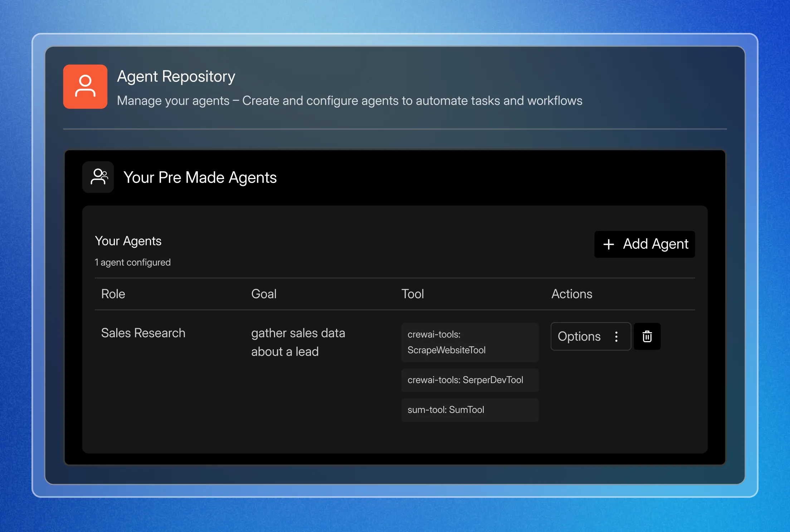Click the Your Pre Made Agents heading
This screenshot has height=532, width=790.
click(200, 177)
